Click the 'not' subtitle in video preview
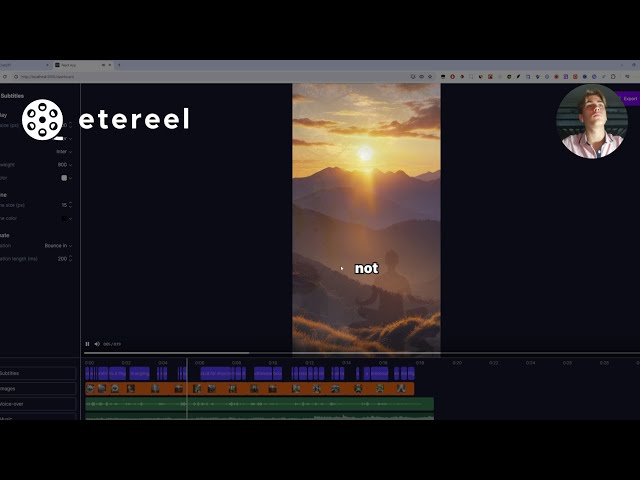Image resolution: width=640 pixels, height=480 pixels. coord(367,268)
